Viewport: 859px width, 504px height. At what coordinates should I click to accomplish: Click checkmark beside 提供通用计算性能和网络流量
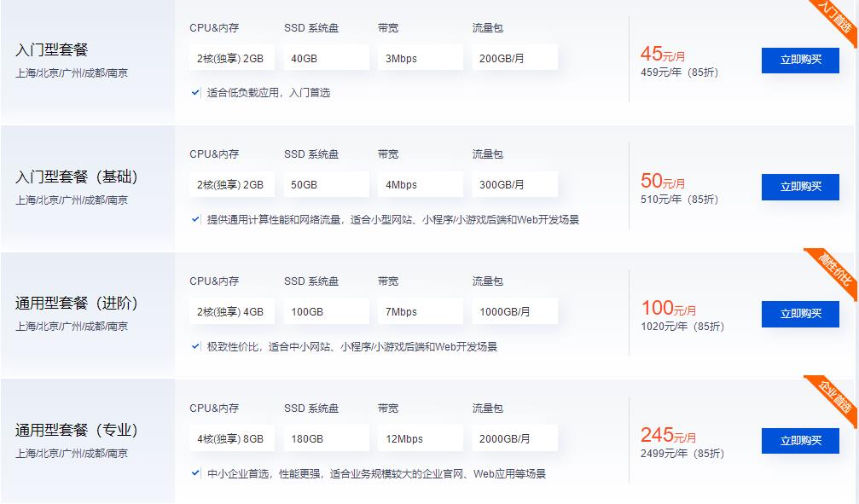tap(195, 220)
